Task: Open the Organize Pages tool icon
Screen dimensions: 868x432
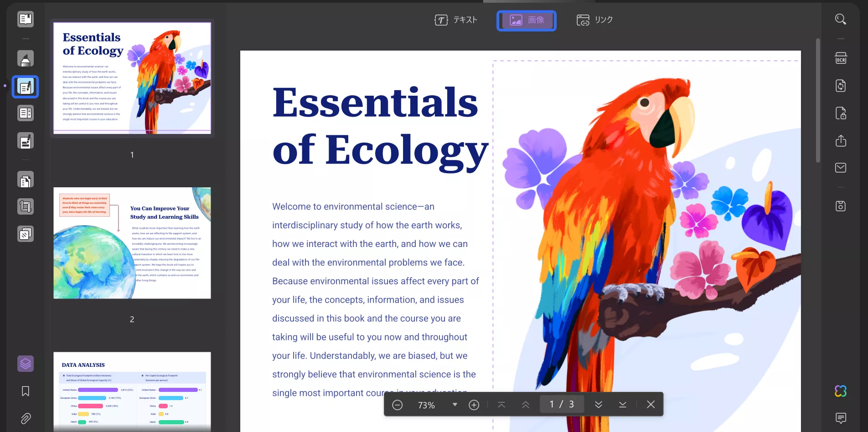Action: (26, 113)
